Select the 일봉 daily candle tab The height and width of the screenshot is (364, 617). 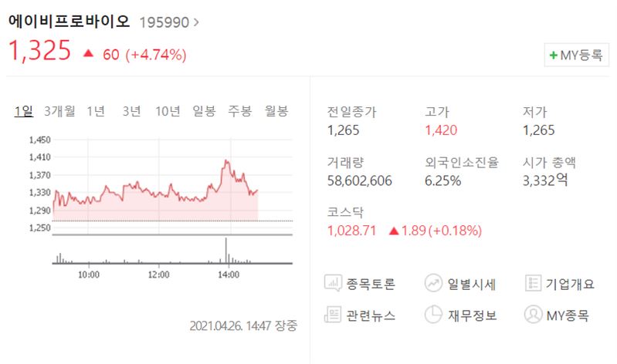tap(204, 111)
